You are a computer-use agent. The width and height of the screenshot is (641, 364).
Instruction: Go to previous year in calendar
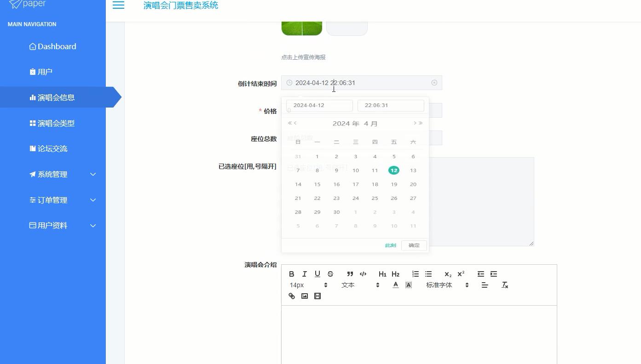(x=289, y=123)
